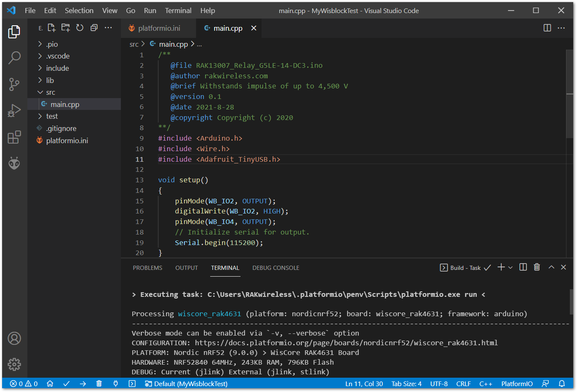Open Run and Debug view
The image size is (577, 392).
tap(14, 111)
